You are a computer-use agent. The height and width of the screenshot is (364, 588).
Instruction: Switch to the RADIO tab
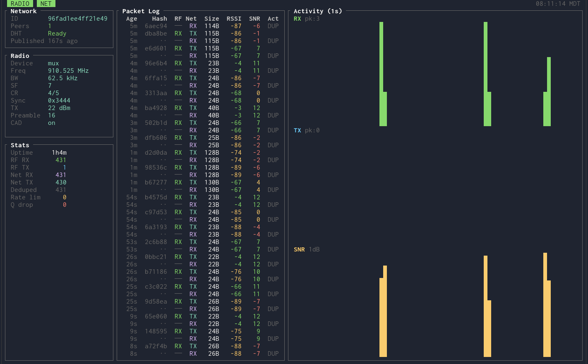[x=20, y=4]
